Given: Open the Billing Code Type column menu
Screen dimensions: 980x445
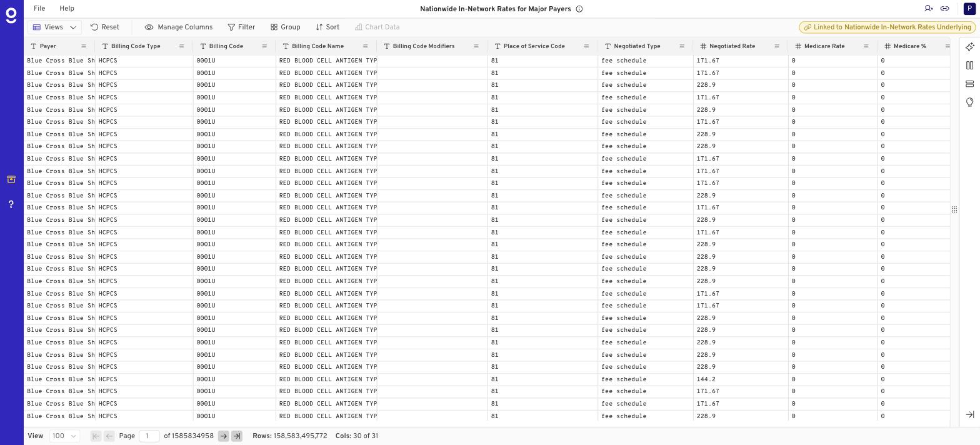Looking at the screenshot, I should click(182, 46).
